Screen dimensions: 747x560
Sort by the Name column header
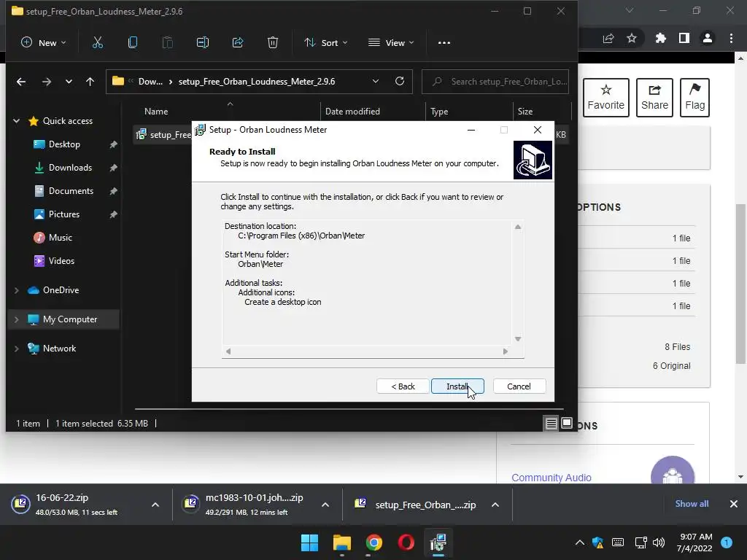156,112
